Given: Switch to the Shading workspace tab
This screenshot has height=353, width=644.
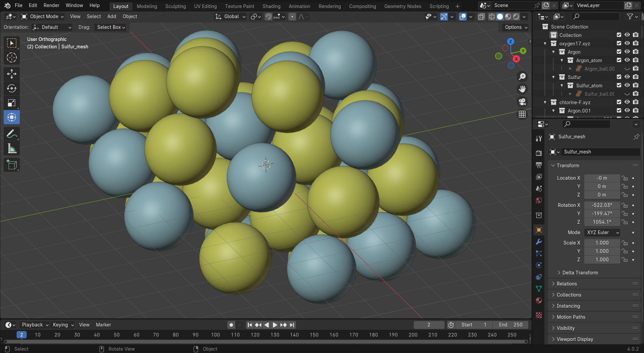Looking at the screenshot, I should click(271, 6).
